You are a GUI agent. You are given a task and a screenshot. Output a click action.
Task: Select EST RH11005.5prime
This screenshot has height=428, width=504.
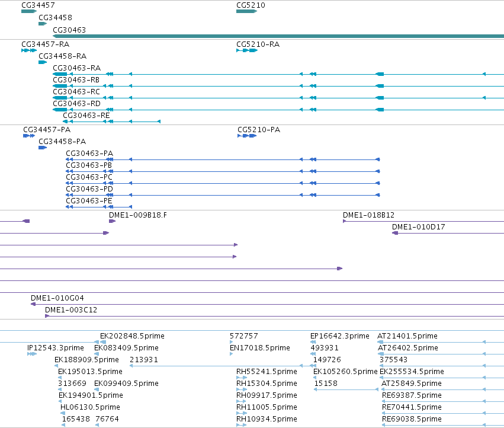[x=242, y=413]
